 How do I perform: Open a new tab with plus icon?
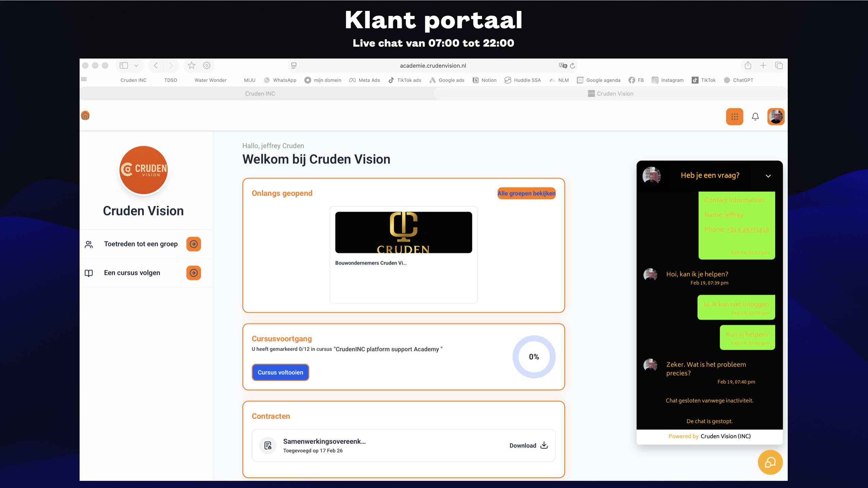763,65
